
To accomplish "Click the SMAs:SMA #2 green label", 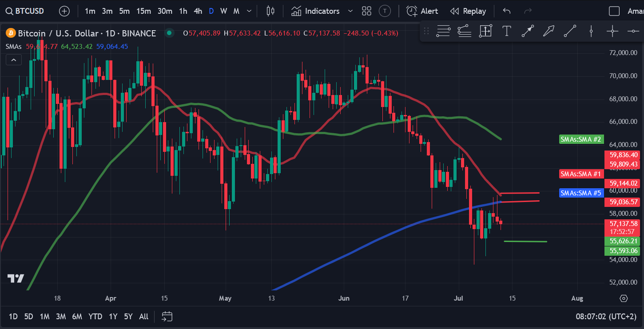I will [x=581, y=139].
